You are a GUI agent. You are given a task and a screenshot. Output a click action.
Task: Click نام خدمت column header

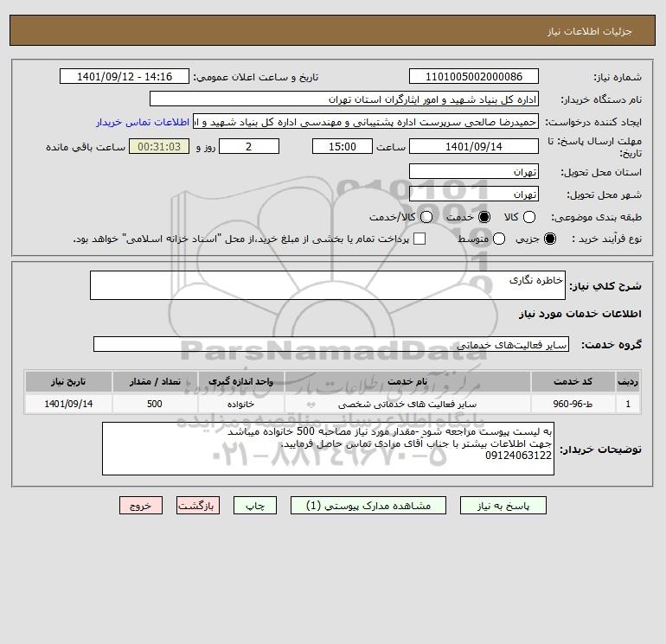407,381
